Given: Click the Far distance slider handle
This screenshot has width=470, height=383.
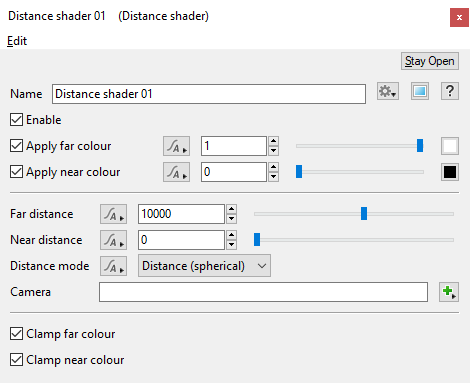Looking at the screenshot, I should click(364, 214).
